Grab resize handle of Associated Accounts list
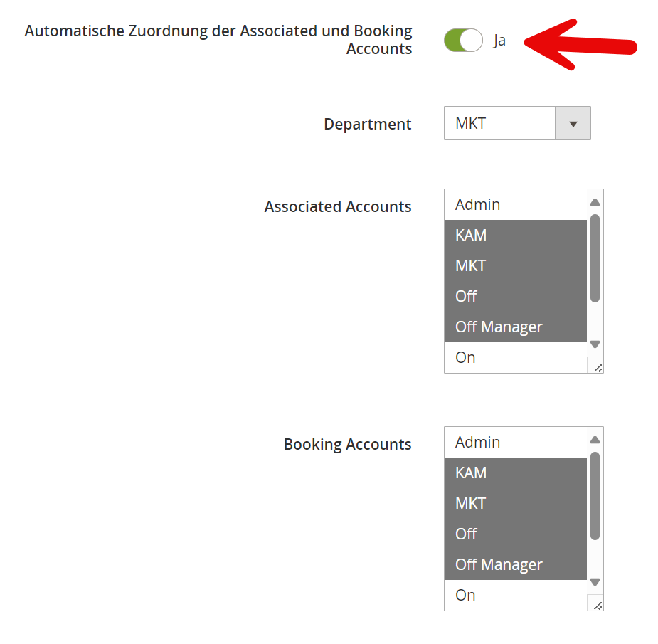This screenshot has width=658, height=644. pyautogui.click(x=597, y=367)
